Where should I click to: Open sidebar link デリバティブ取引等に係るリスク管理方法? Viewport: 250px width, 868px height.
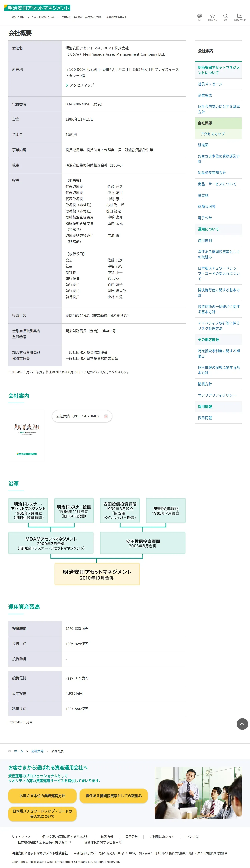pos(218,326)
